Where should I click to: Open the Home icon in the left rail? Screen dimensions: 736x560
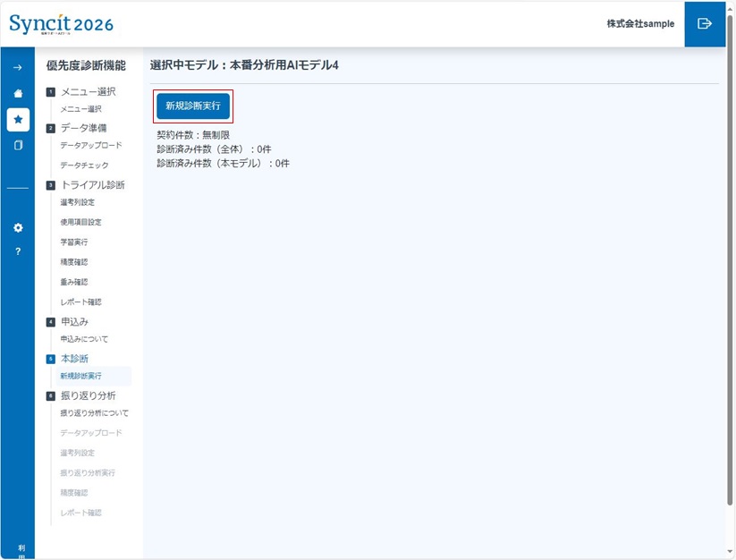tap(17, 92)
